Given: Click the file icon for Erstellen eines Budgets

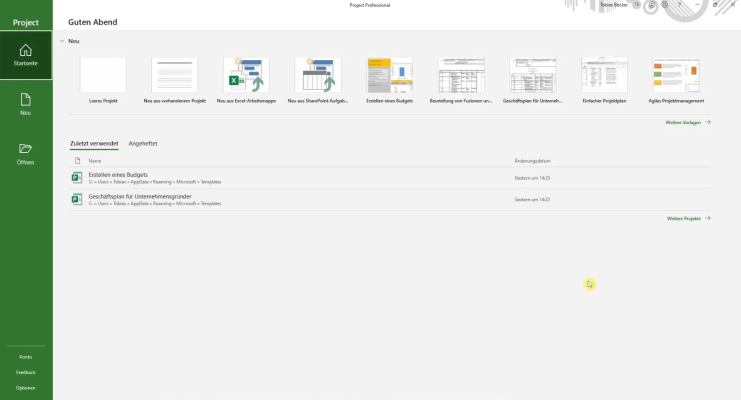Looking at the screenshot, I should point(77,177).
